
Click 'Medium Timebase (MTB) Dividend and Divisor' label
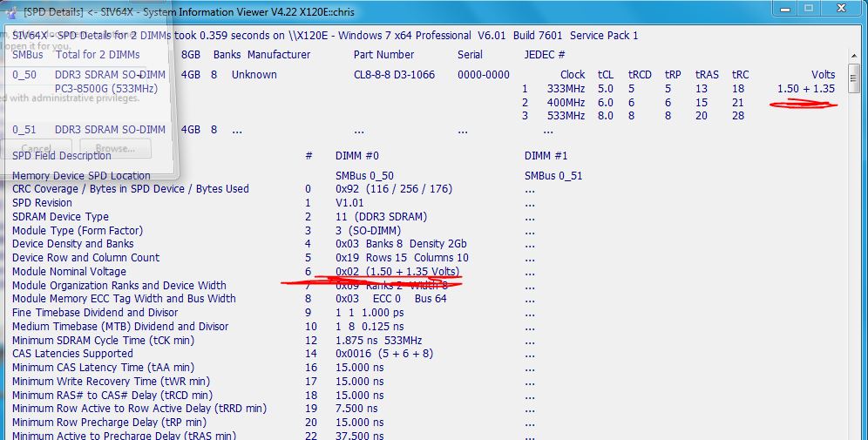click(x=120, y=327)
